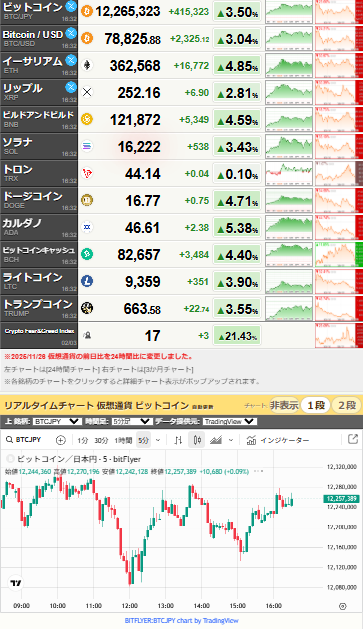
Task: Expand more timeframes chevron after 5分
Action: [x=158, y=440]
